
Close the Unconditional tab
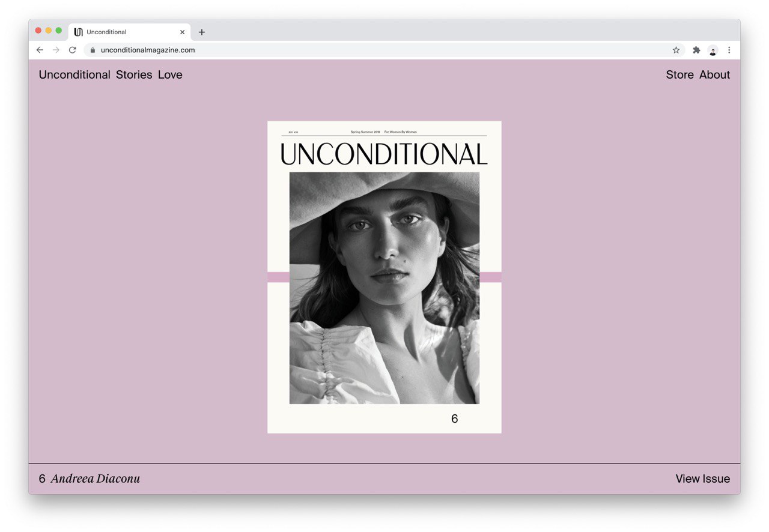pyautogui.click(x=182, y=32)
